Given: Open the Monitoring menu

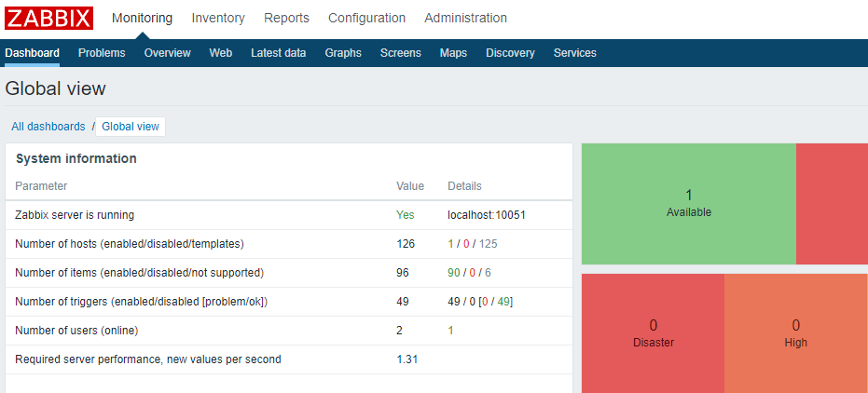Looking at the screenshot, I should click(142, 18).
